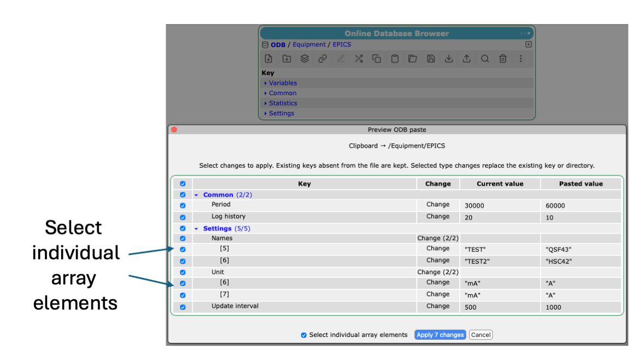Close the Preview ODB paste dialog with the red button

(174, 130)
